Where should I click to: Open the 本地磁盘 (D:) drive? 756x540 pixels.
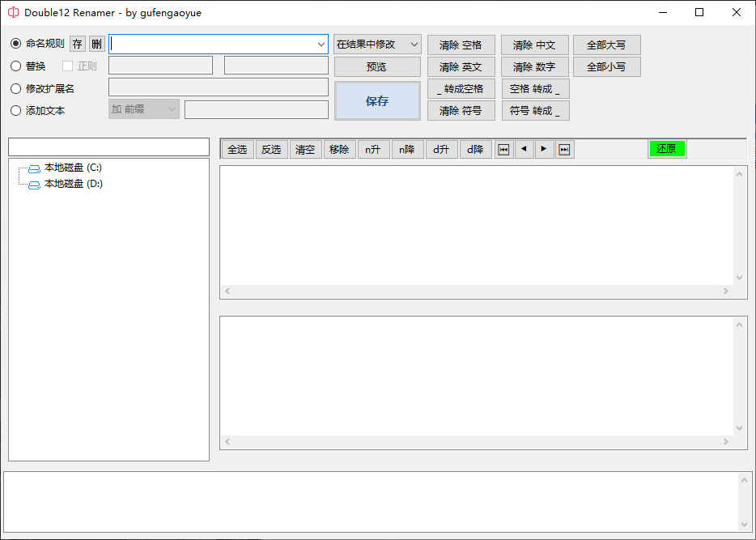(72, 184)
